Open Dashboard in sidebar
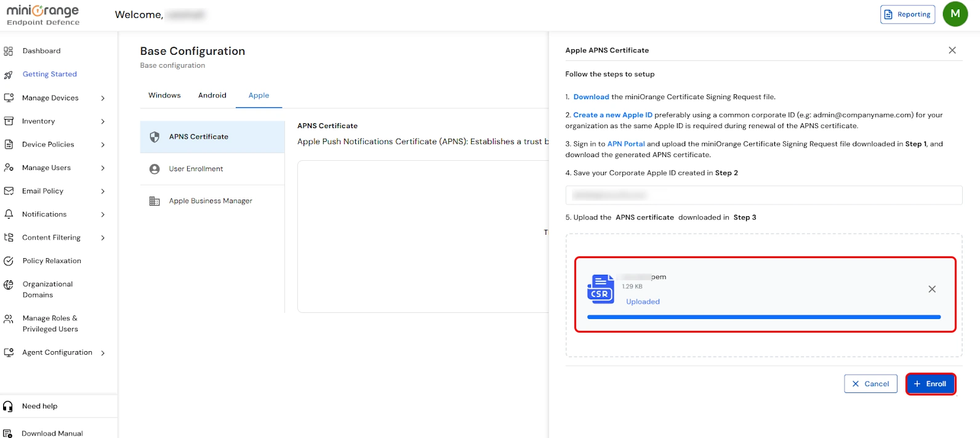 [41, 51]
